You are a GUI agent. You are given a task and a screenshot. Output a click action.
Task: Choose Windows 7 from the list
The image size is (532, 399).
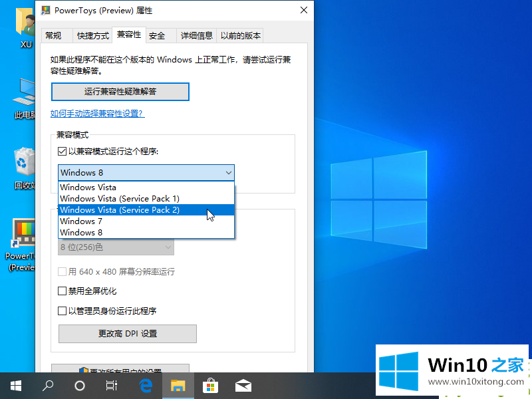[146, 221]
